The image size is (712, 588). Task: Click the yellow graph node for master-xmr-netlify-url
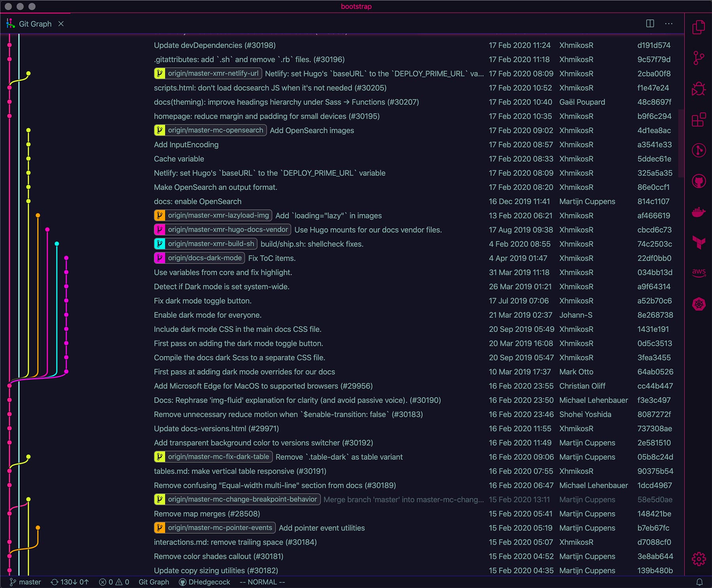[x=28, y=74]
